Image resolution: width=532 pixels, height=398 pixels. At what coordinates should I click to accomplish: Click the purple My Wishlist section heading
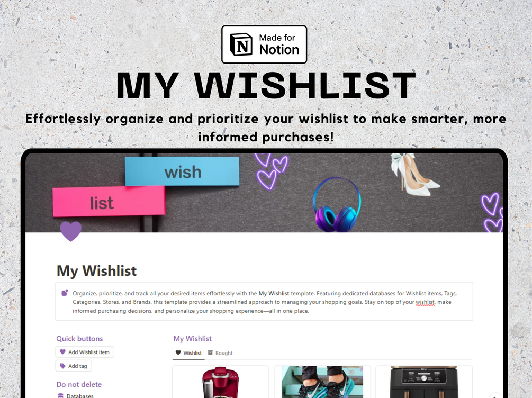point(192,338)
